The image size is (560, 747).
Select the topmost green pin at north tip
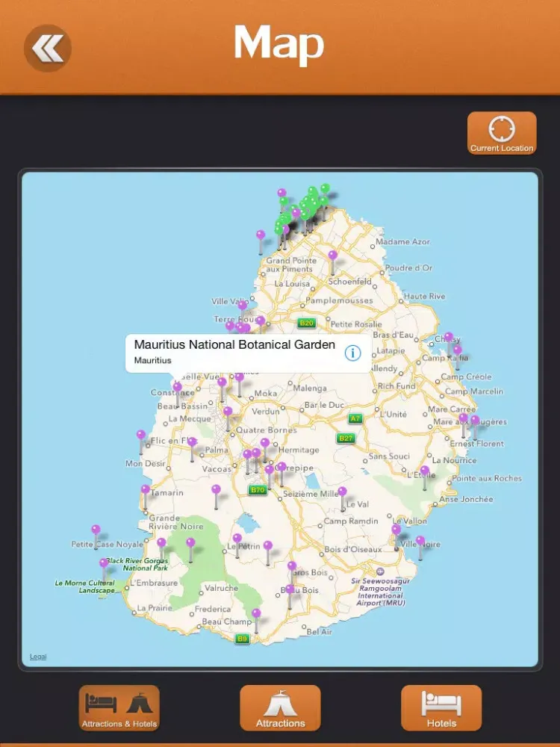pyautogui.click(x=325, y=188)
